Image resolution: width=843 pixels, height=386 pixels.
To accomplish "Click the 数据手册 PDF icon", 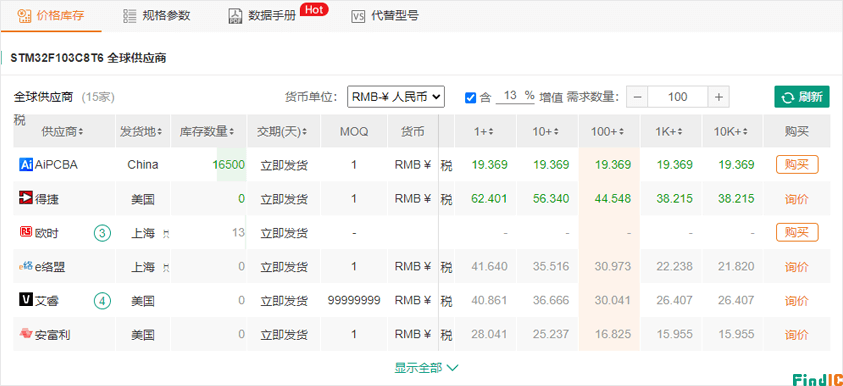I will pyautogui.click(x=235, y=16).
